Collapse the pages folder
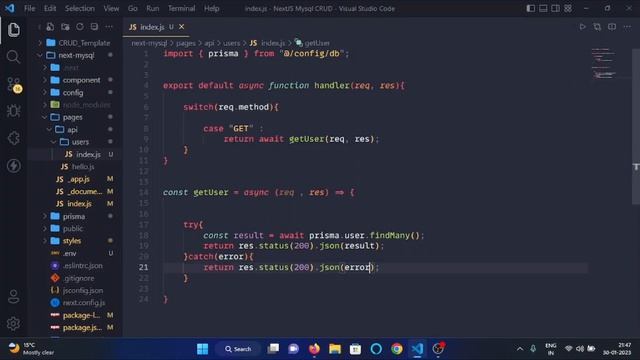This screenshot has width=640, height=360. [75, 117]
